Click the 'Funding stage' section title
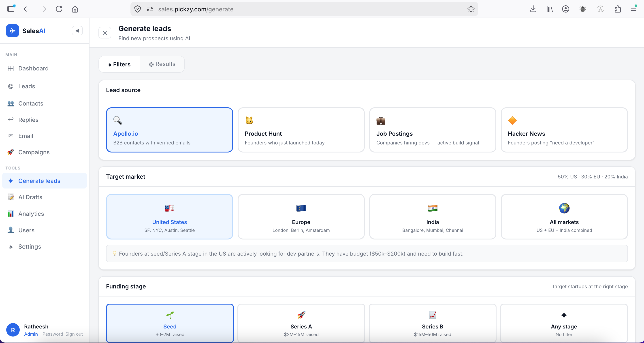 (126, 286)
